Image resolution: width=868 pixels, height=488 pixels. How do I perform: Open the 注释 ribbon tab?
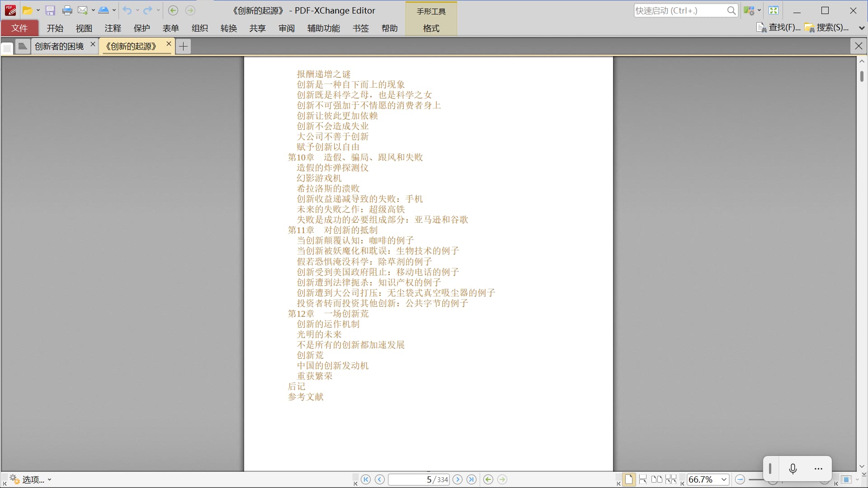coord(113,28)
